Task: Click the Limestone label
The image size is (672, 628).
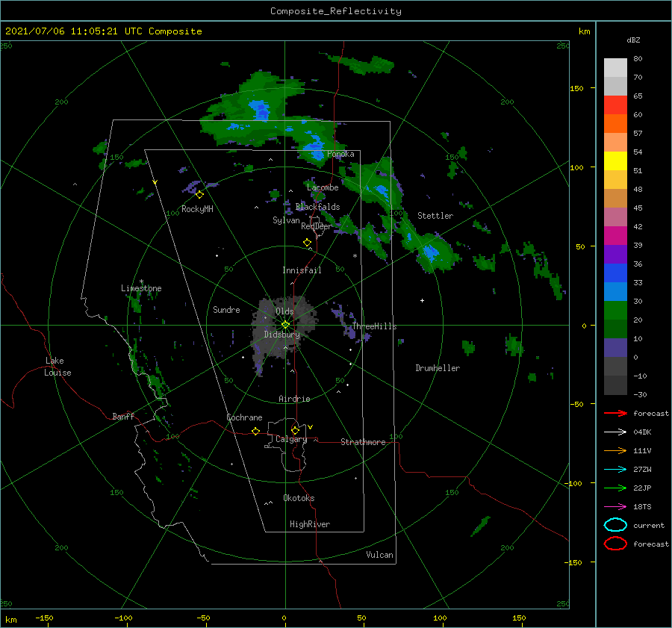Action: [141, 288]
